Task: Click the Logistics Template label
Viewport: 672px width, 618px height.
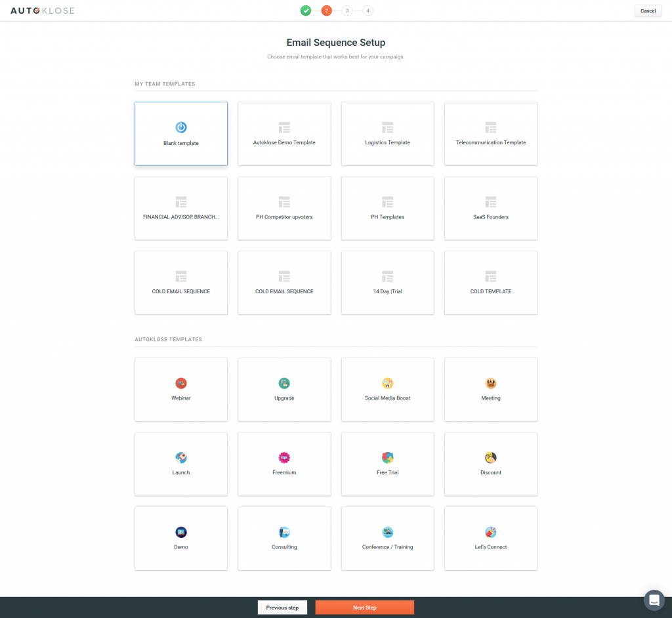Action: coord(387,142)
